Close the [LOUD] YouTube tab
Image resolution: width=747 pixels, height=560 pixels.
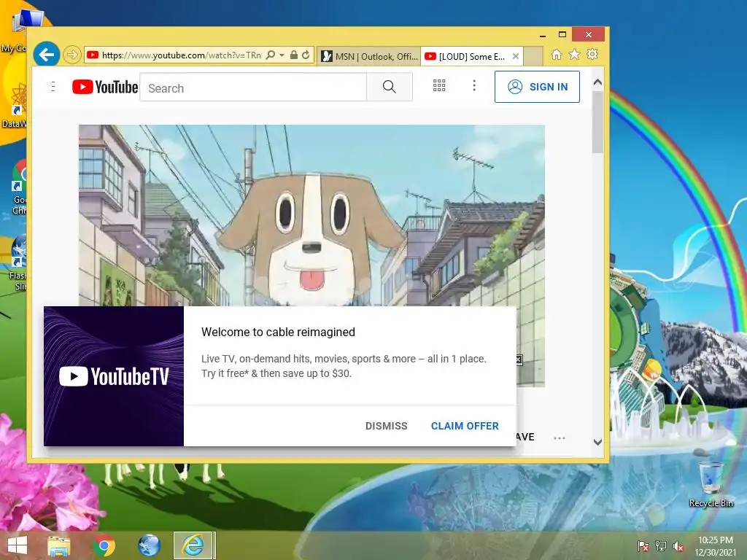click(x=516, y=56)
